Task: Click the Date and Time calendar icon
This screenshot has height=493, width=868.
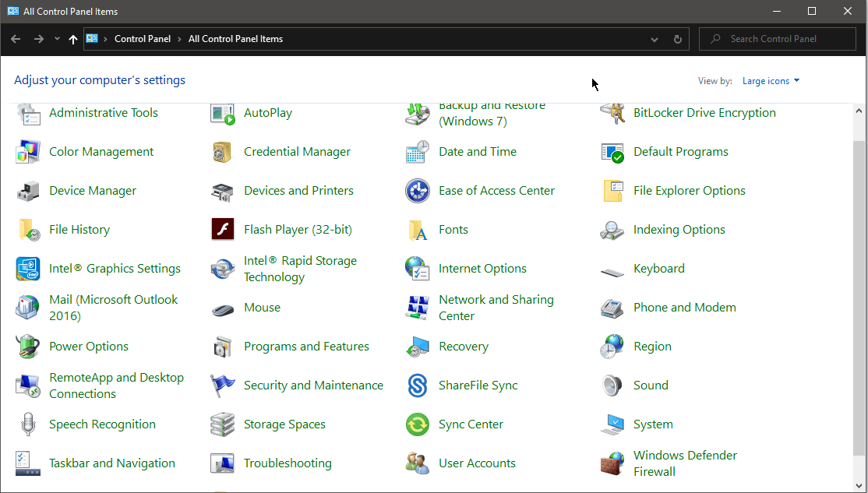Action: (418, 152)
